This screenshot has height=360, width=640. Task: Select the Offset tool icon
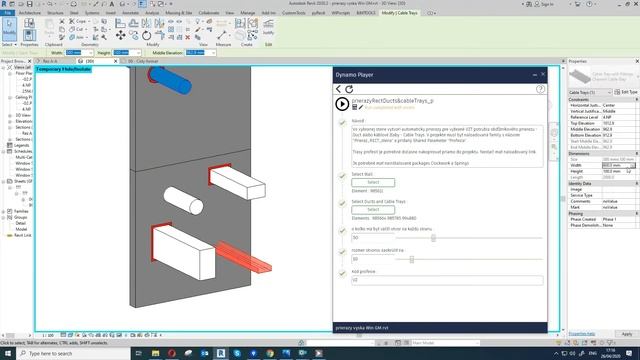coord(133,23)
